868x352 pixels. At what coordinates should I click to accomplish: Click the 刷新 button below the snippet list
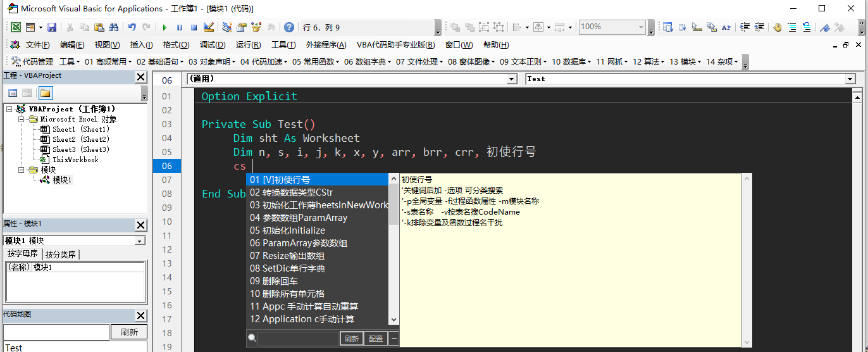tap(352, 338)
